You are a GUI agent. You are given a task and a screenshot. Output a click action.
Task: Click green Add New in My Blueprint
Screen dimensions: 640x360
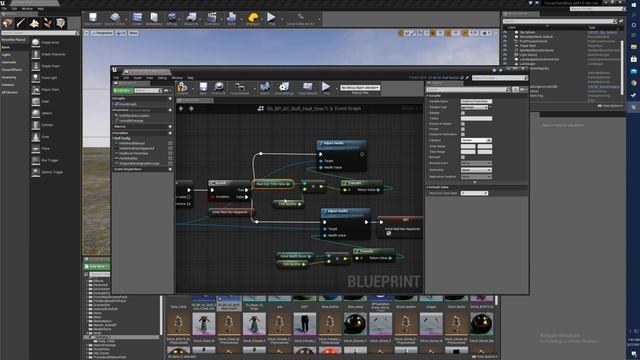pyautogui.click(x=123, y=91)
